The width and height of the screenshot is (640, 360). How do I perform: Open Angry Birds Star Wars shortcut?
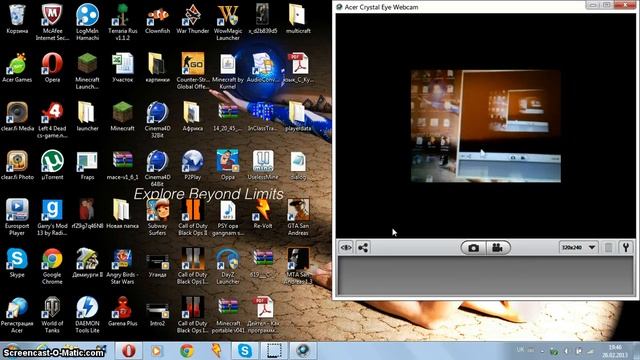[122, 266]
